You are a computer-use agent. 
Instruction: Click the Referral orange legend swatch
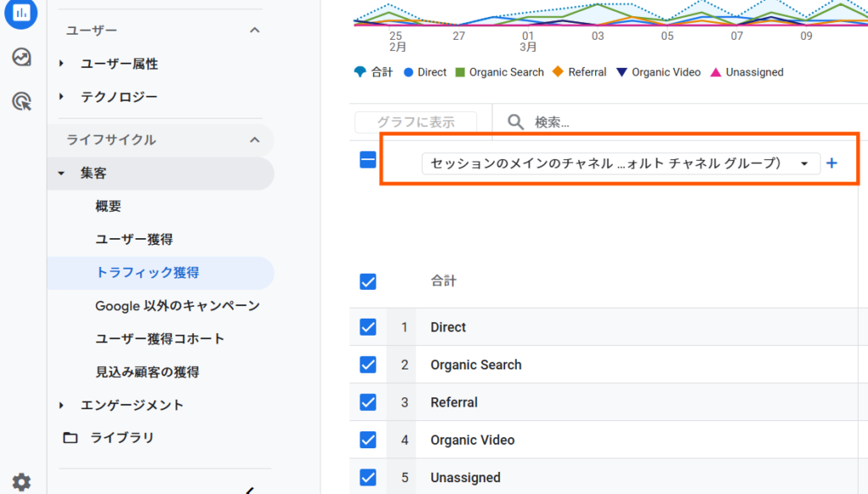click(x=558, y=72)
